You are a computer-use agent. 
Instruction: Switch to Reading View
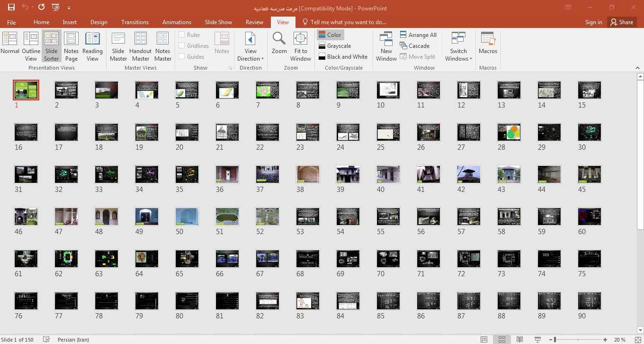point(92,46)
